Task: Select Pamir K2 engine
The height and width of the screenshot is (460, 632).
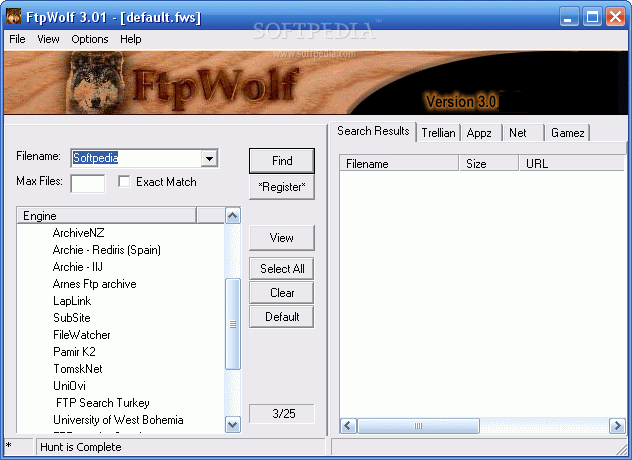Action: [75, 352]
